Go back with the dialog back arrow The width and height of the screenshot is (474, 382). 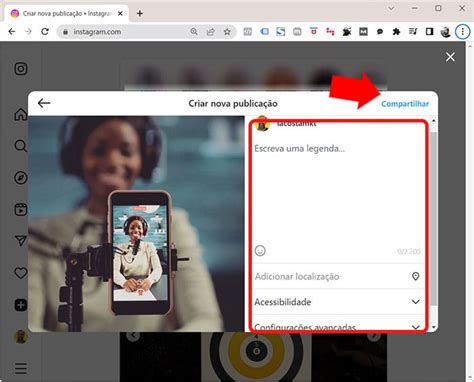44,103
